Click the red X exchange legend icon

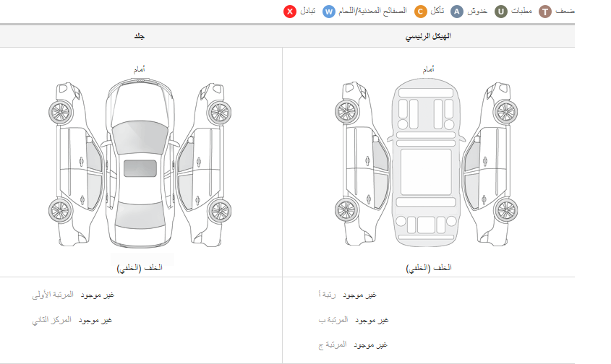[x=290, y=12]
